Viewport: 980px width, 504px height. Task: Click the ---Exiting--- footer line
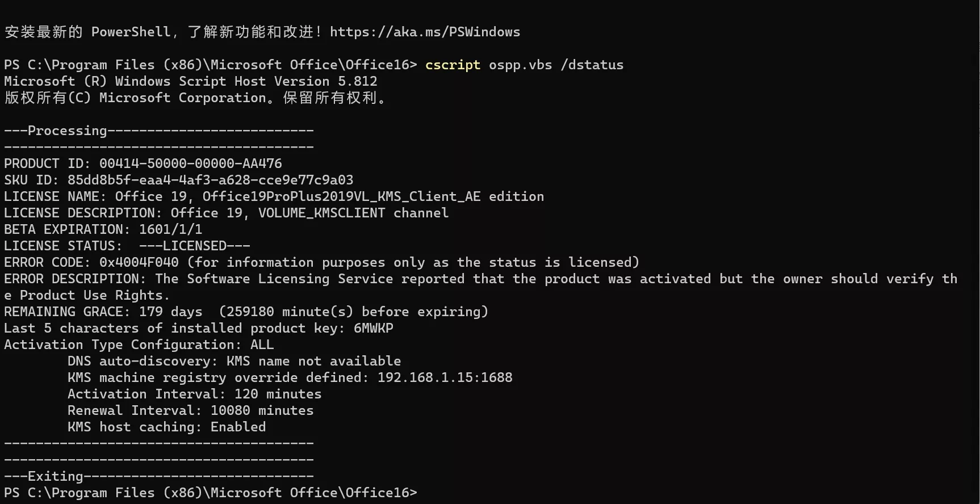pos(158,476)
